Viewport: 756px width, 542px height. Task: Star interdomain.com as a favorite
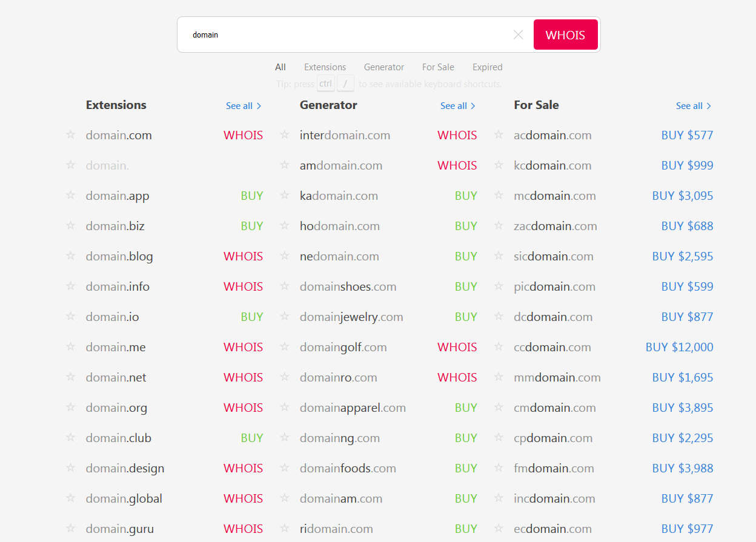[285, 134]
